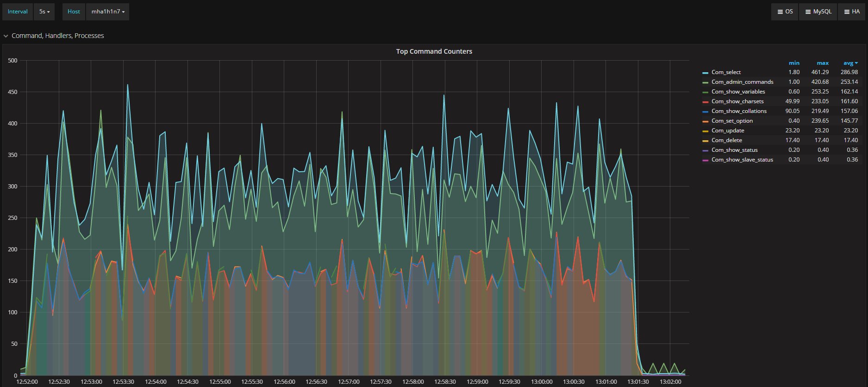Open the Host mha1h1n7 dropdown
This screenshot has width=868, height=387.
click(107, 12)
